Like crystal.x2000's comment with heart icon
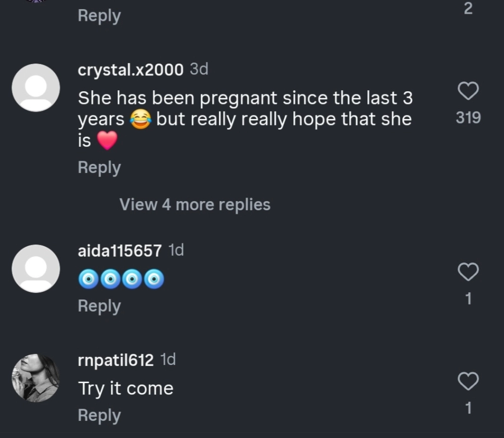This screenshot has height=438, width=504. tap(468, 92)
